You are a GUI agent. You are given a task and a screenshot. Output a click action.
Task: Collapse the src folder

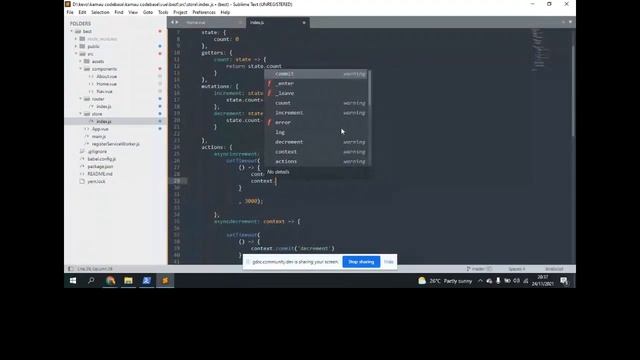click(76, 54)
